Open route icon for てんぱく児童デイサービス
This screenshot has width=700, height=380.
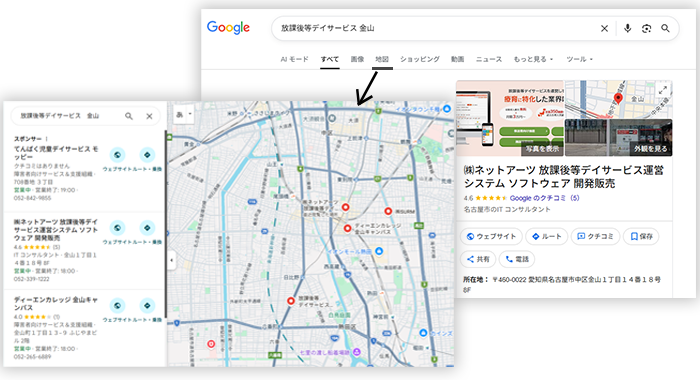(147, 155)
